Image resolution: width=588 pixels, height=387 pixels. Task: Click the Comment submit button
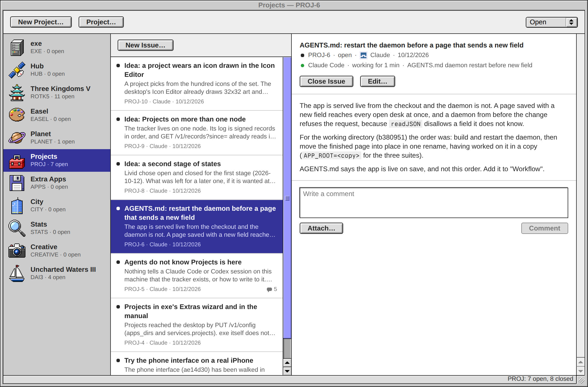[544, 228]
